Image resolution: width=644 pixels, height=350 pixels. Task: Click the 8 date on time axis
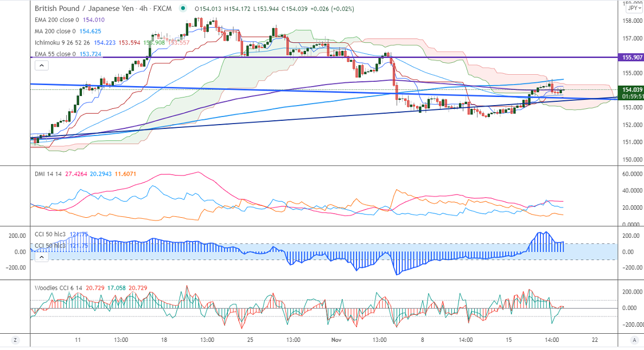click(x=422, y=340)
